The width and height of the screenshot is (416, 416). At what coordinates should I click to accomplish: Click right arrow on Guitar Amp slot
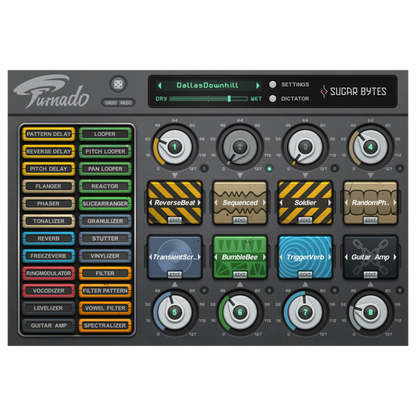click(x=395, y=257)
